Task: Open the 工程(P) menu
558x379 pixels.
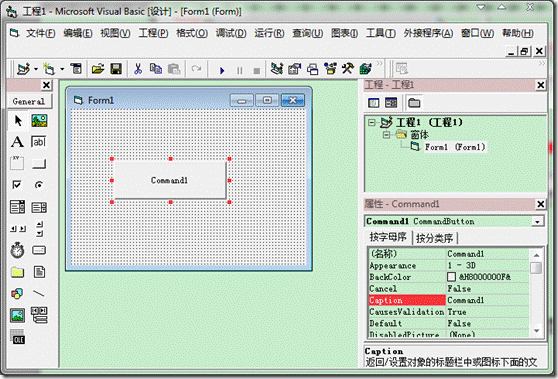Action: point(153,33)
